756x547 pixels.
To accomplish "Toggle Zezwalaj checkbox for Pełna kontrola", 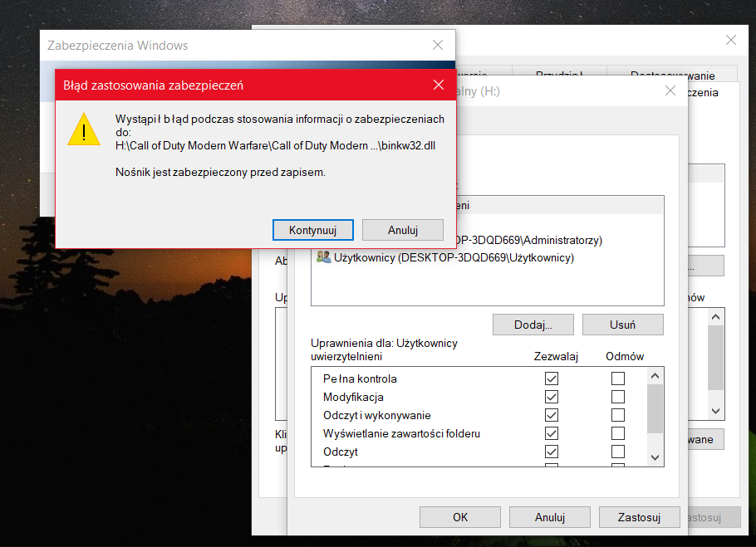I will (x=552, y=379).
